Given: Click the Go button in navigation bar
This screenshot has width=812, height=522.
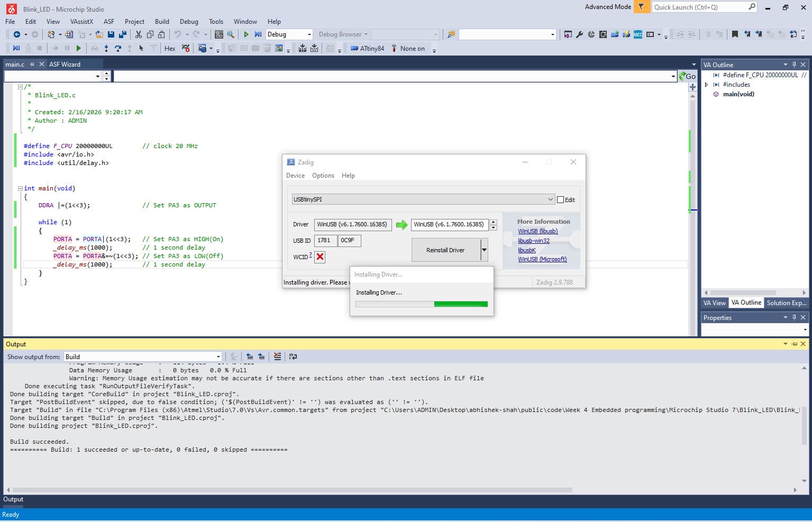Looking at the screenshot, I should [688, 76].
